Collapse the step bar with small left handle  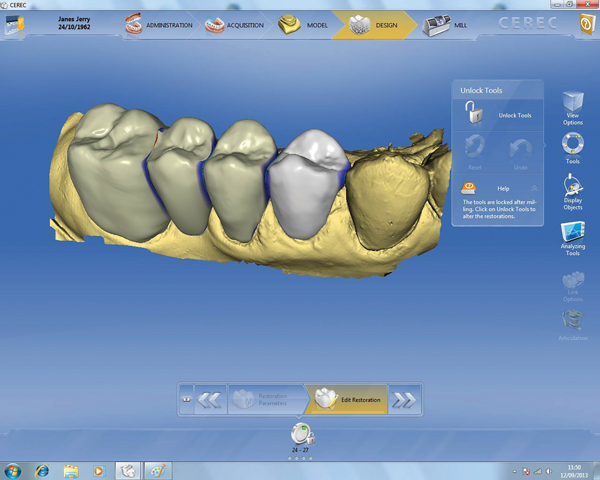186,399
